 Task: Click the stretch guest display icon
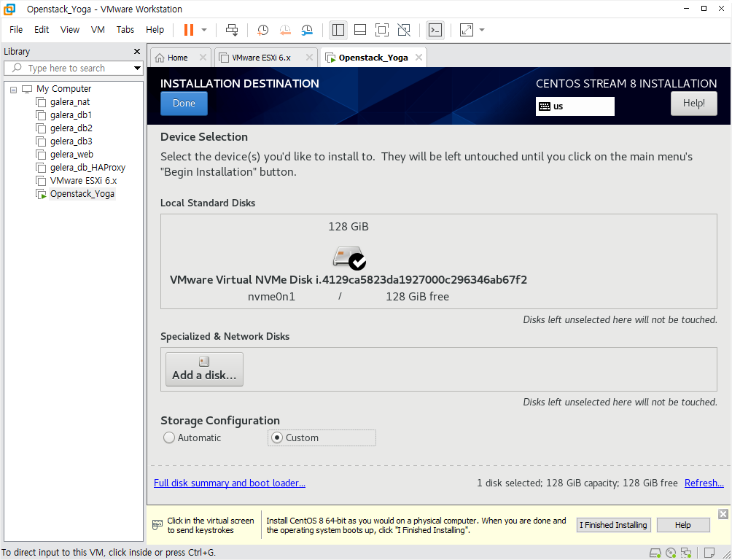467,30
